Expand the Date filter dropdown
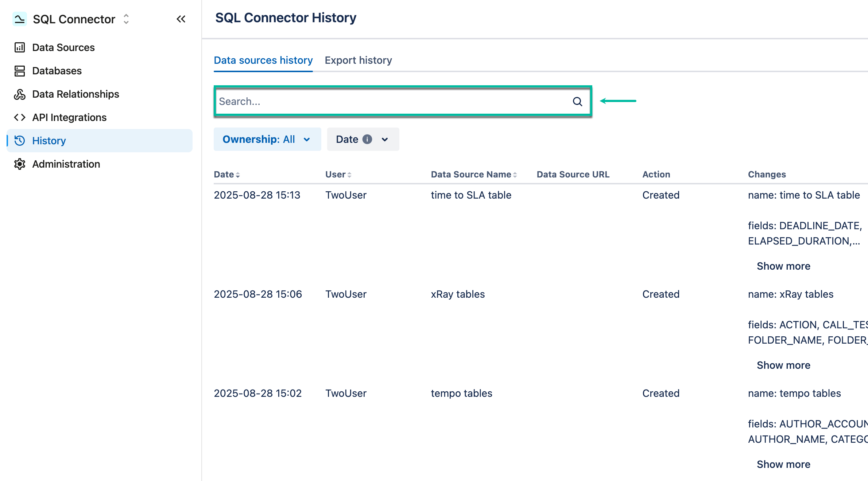The width and height of the screenshot is (868, 481). (363, 139)
